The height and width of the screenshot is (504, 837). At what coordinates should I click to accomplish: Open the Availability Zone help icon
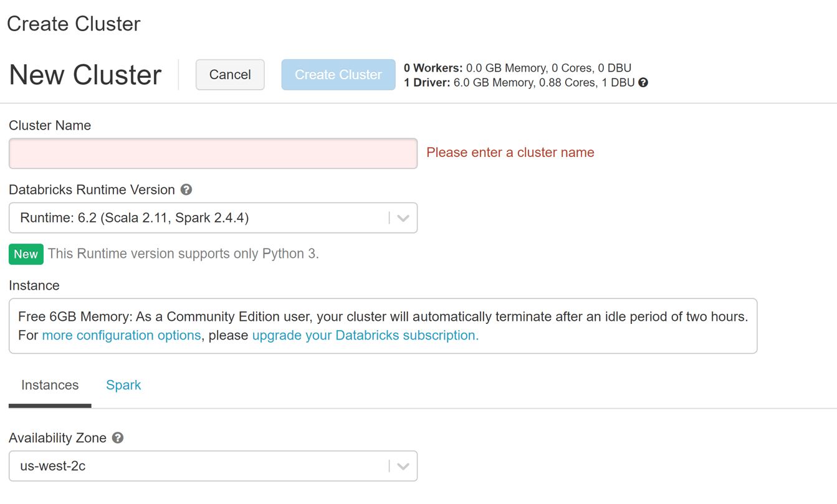tap(117, 437)
